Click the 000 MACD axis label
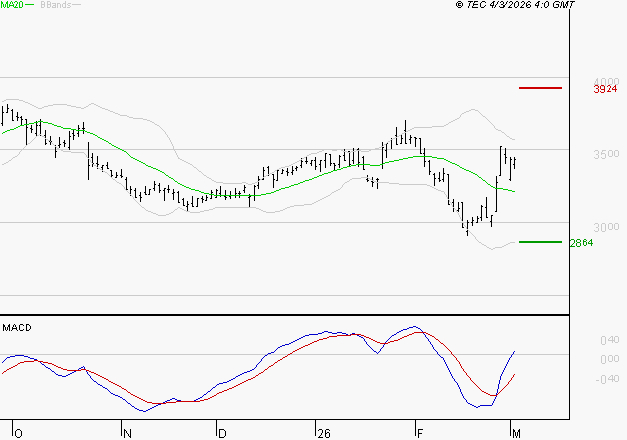Viewport: 627px width, 440px height. pyautogui.click(x=610, y=359)
